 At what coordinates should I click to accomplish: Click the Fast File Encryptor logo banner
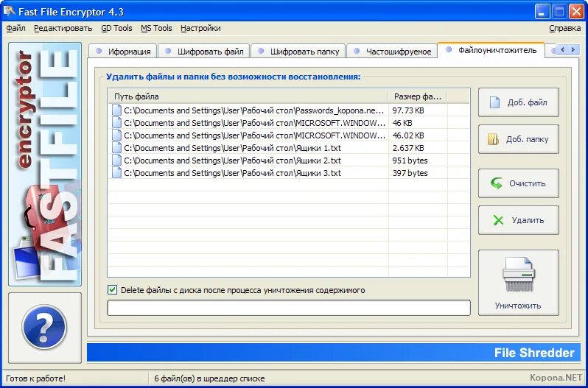45,164
